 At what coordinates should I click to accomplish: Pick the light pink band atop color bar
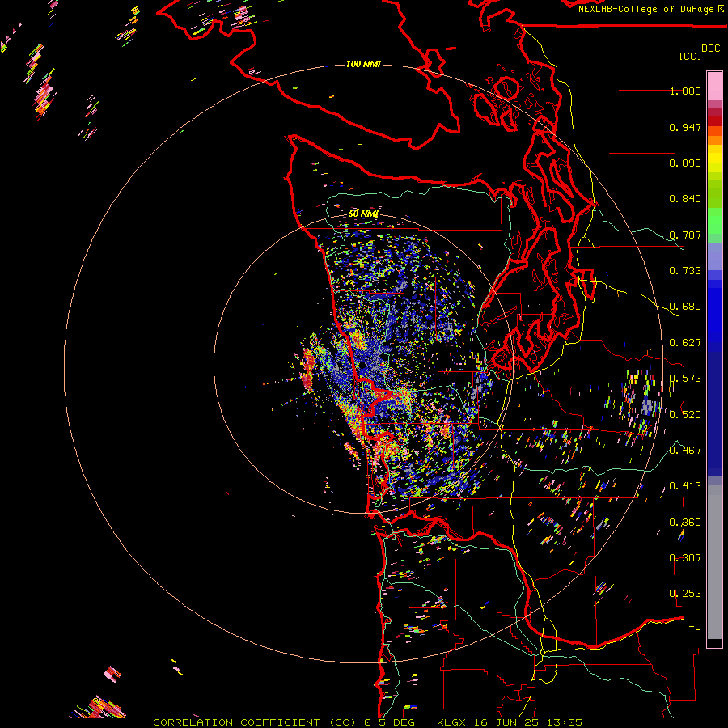714,87
